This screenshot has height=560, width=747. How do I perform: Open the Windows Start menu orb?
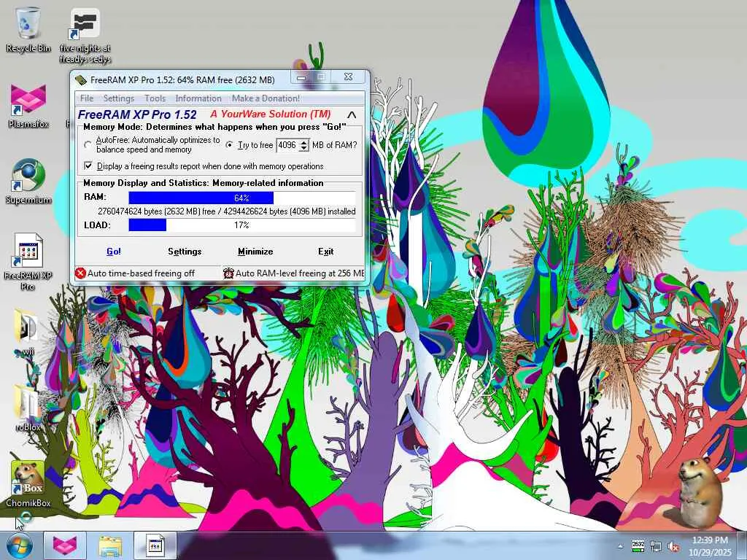click(x=20, y=545)
